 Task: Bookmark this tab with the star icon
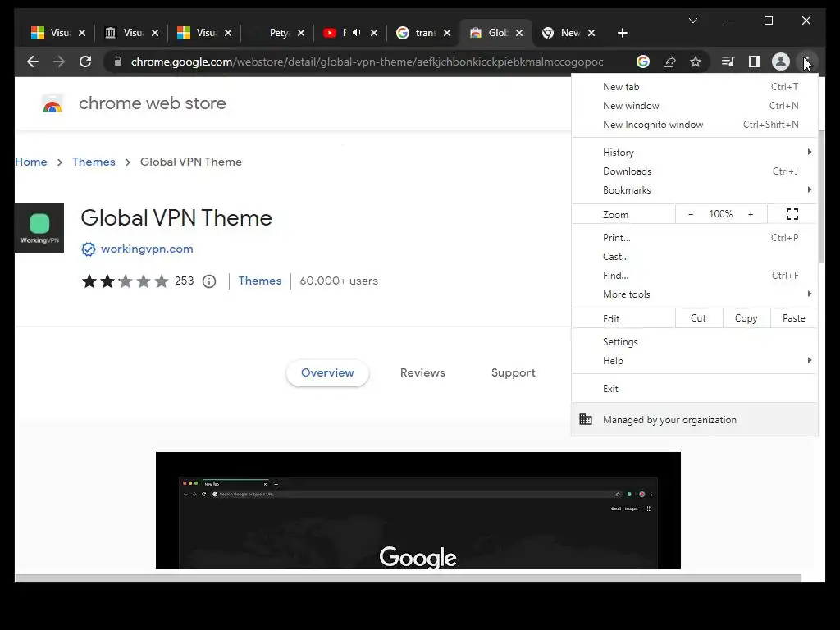696,62
